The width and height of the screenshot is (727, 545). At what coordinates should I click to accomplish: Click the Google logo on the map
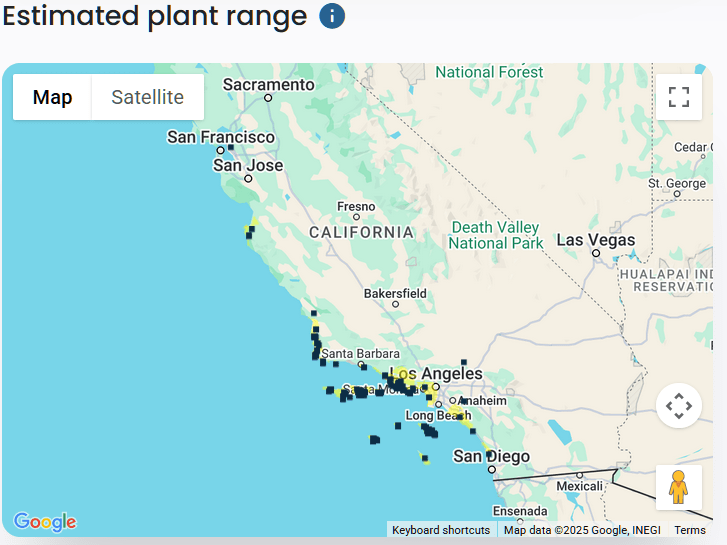(x=45, y=522)
